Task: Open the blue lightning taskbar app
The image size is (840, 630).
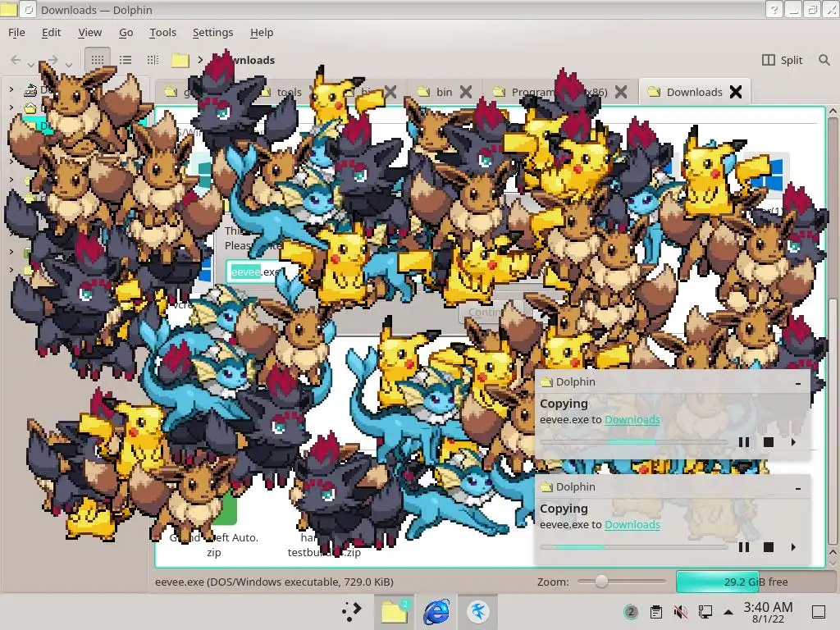Action: pos(478,611)
